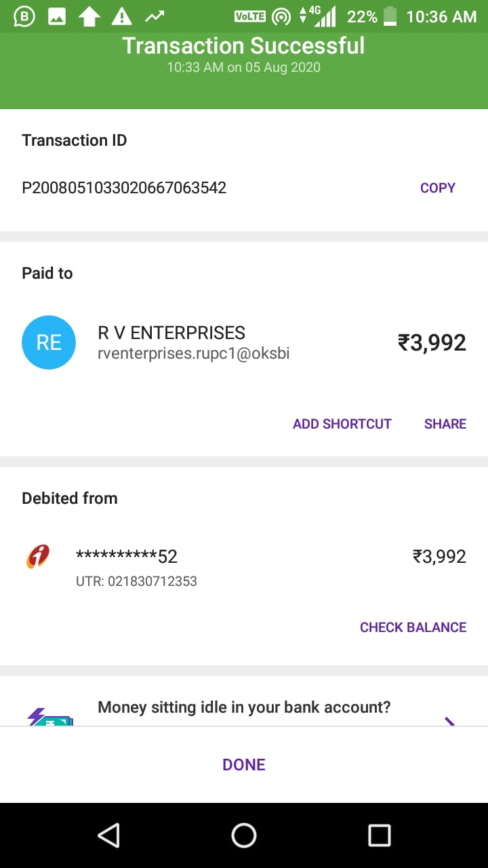488x868 pixels.
Task: Share the payment receipt
Action: (445, 424)
